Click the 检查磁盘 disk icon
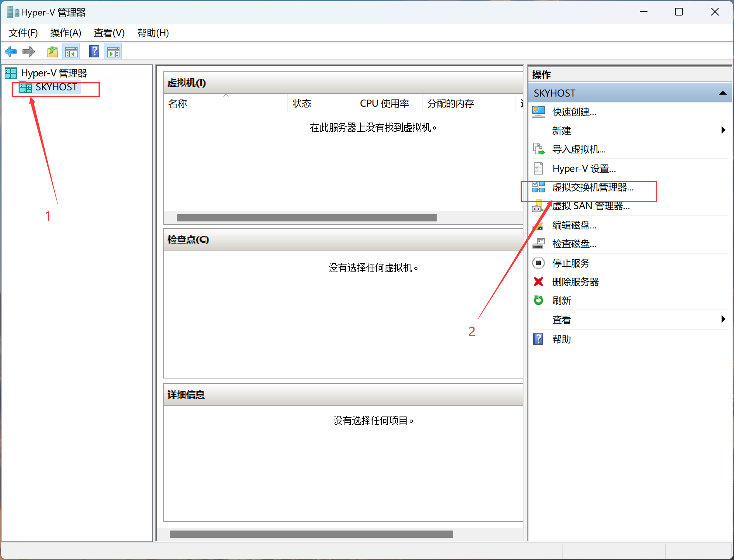 [x=538, y=244]
